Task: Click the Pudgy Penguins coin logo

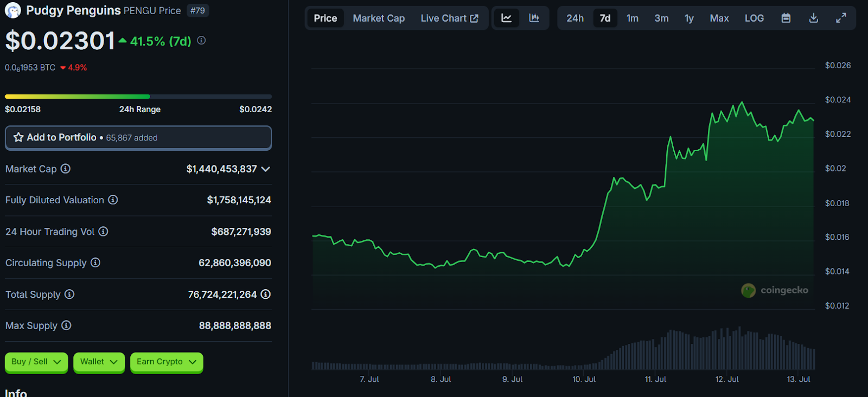Action: click(12, 10)
